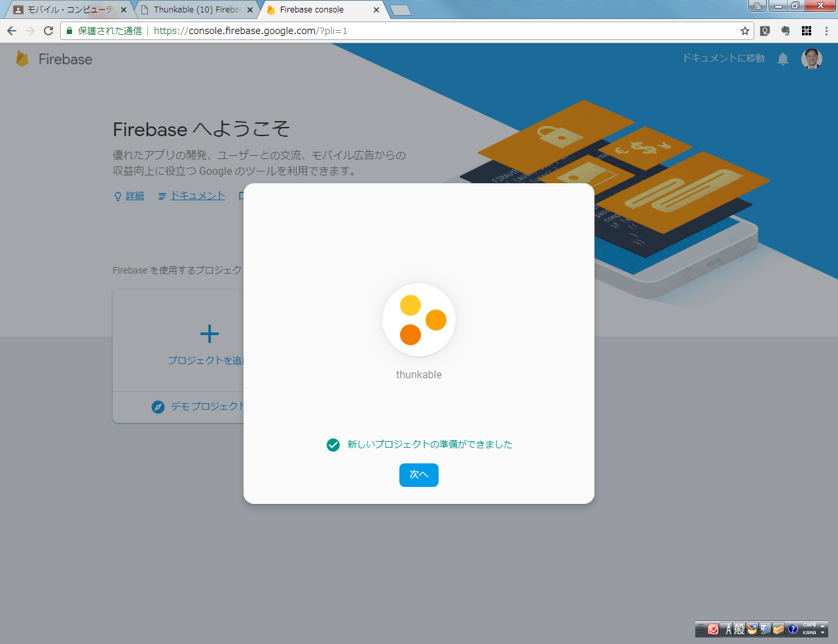This screenshot has height=644, width=838.
Task: Open the 詳細 link
Action: (135, 196)
